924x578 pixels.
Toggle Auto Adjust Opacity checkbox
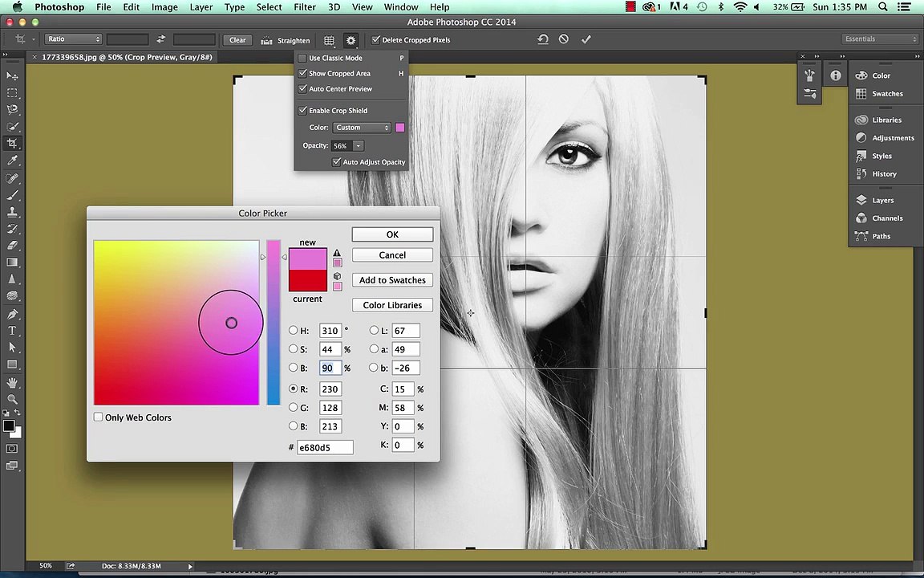pyautogui.click(x=337, y=161)
